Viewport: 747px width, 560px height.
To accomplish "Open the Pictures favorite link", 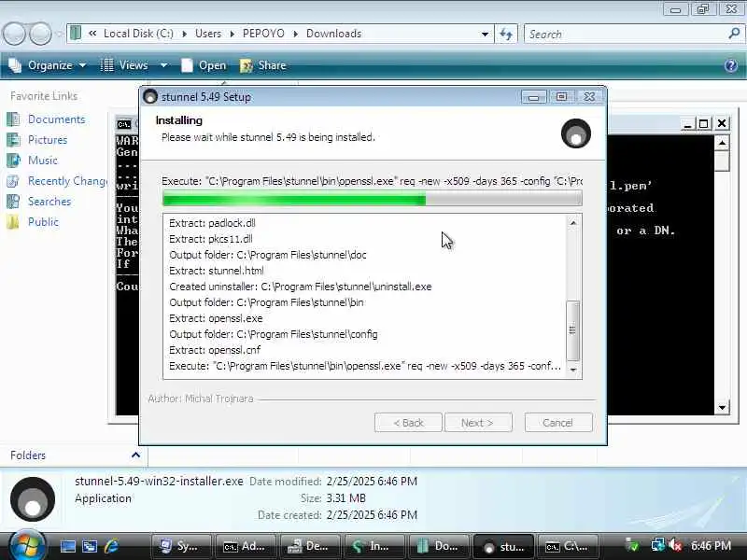I will click(48, 140).
